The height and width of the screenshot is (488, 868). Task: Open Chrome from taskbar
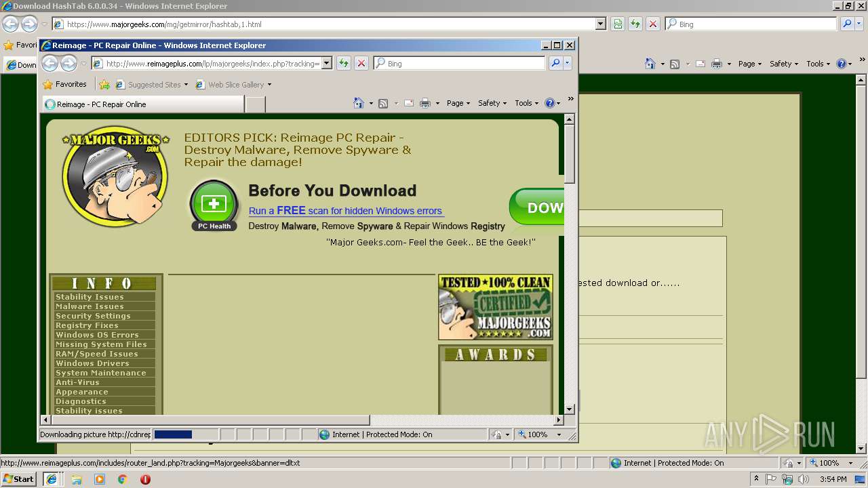pos(122,479)
